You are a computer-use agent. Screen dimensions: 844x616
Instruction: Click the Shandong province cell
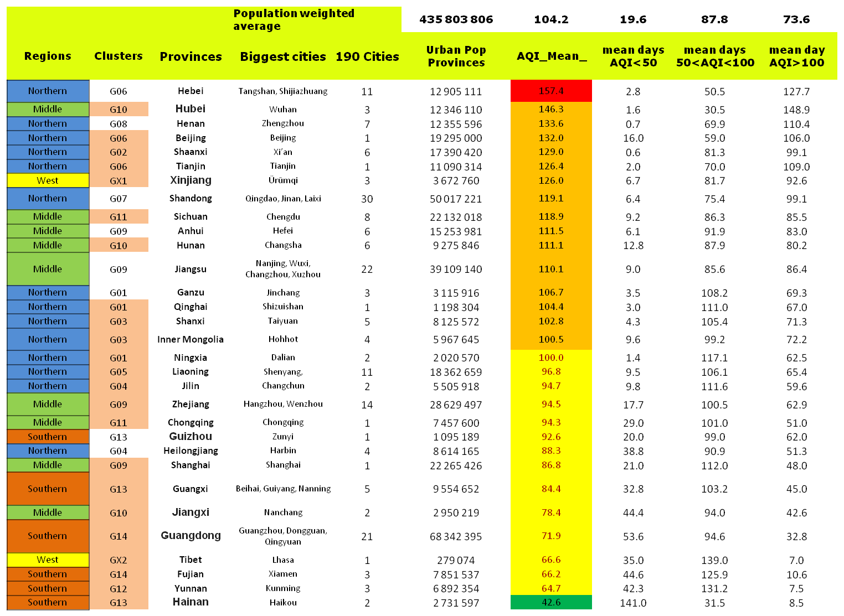[x=191, y=198]
